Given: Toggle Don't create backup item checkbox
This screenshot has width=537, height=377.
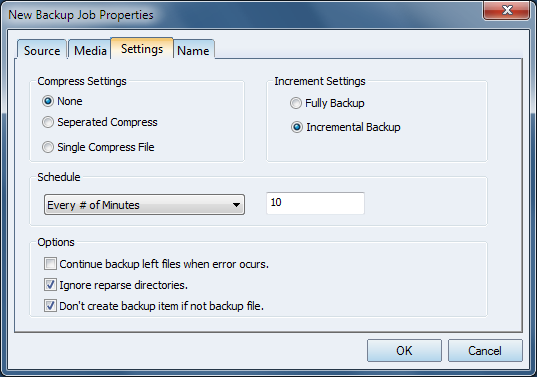Looking at the screenshot, I should point(50,306).
